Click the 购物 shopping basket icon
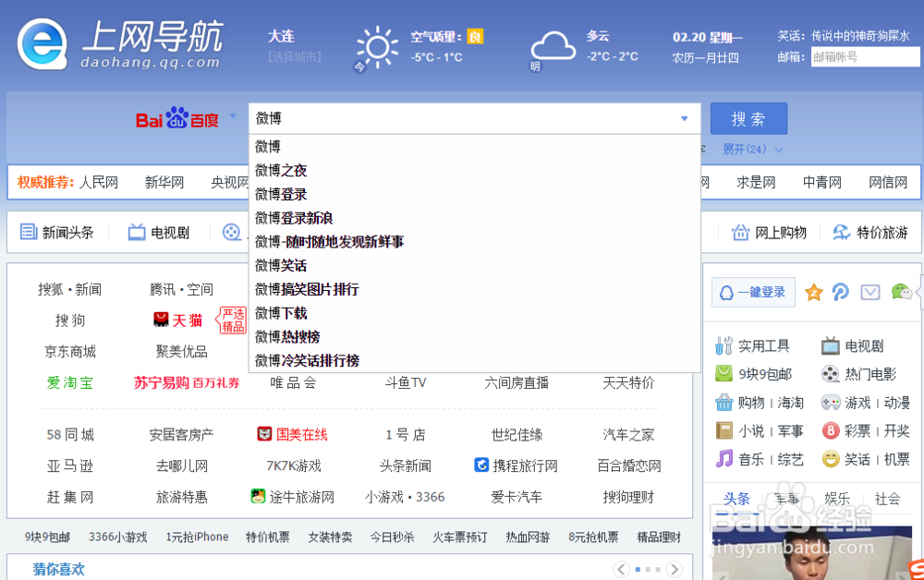Screen dimensions: 924x580 pyautogui.click(x=723, y=402)
